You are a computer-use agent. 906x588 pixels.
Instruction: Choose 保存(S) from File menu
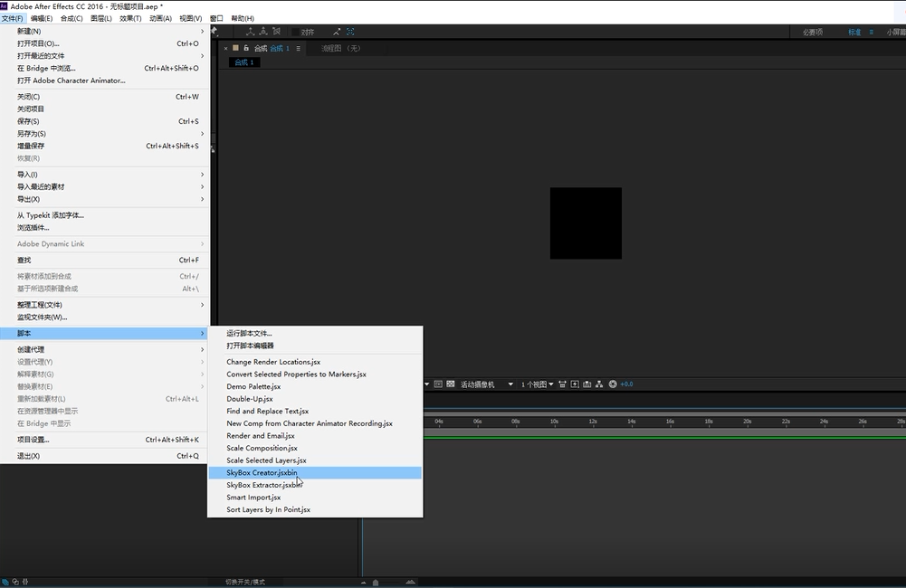(x=105, y=121)
